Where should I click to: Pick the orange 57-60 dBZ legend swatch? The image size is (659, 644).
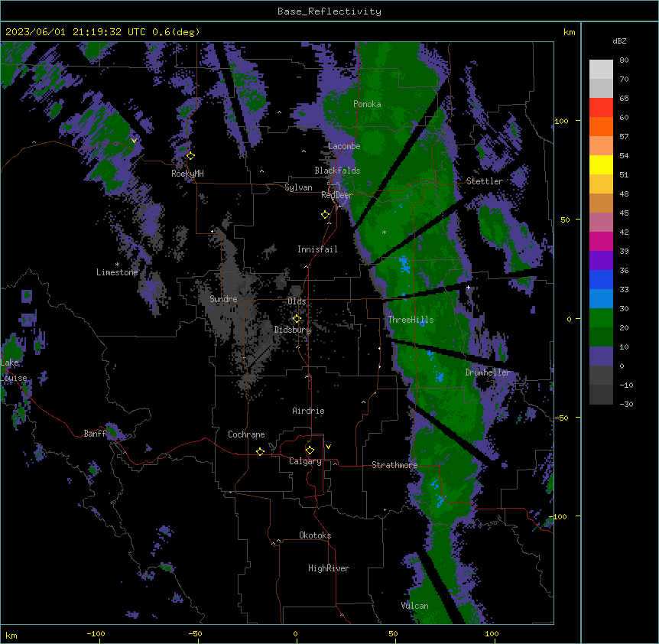[x=601, y=126]
